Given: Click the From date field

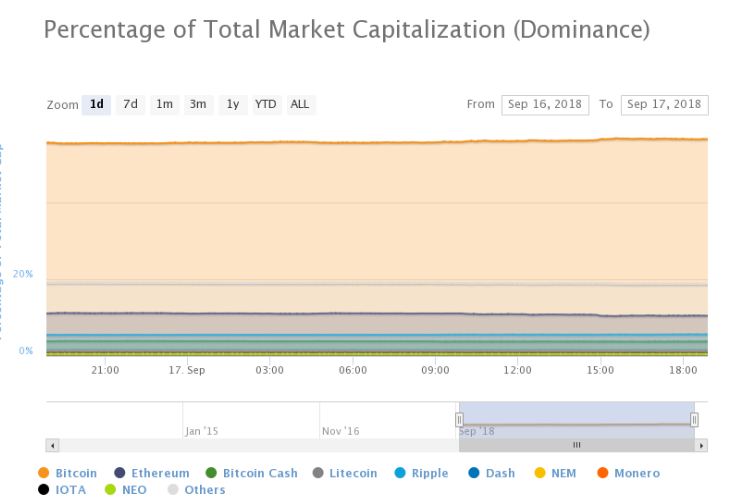Looking at the screenshot, I should pyautogui.click(x=545, y=105).
